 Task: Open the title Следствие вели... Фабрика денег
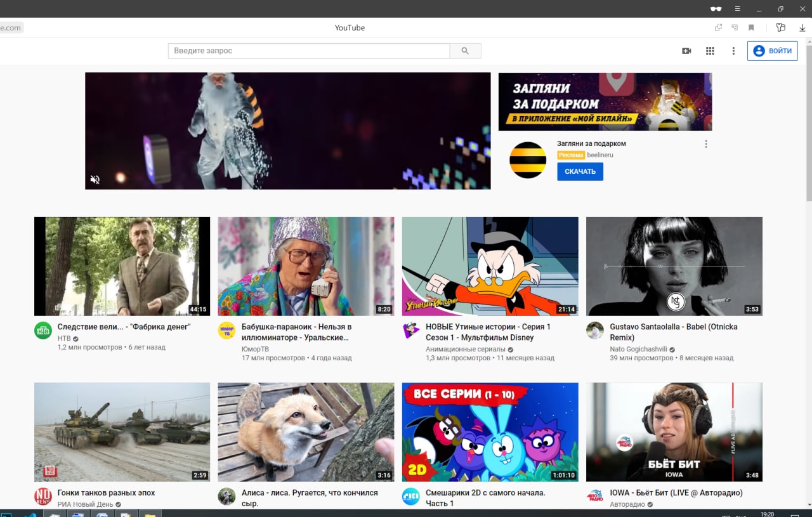[124, 327]
